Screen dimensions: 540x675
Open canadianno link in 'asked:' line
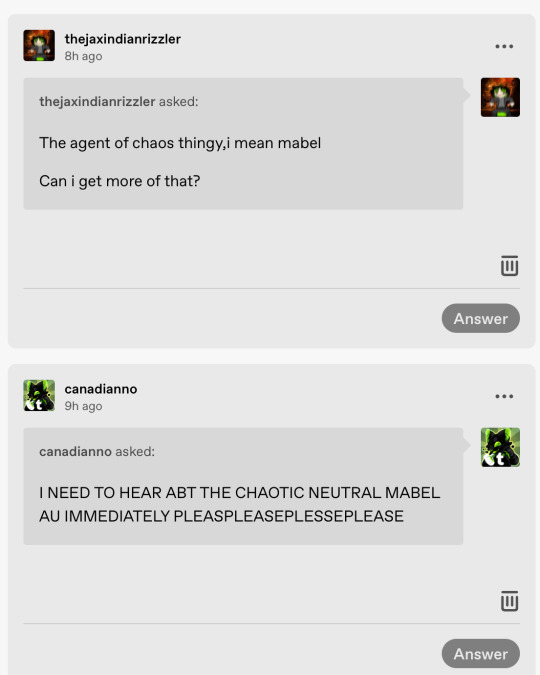(75, 452)
